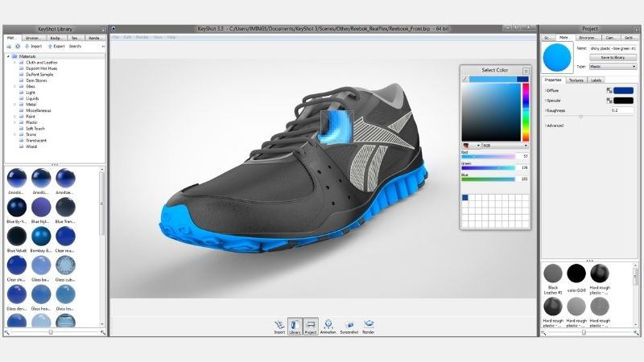Click the Red channel slider
The width and height of the screenshot is (644, 362).
(488, 156)
